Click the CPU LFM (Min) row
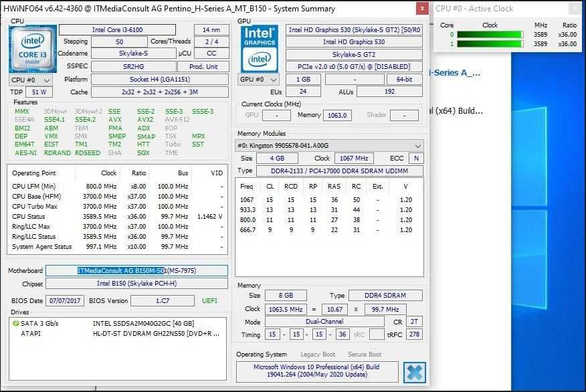 [x=117, y=187]
